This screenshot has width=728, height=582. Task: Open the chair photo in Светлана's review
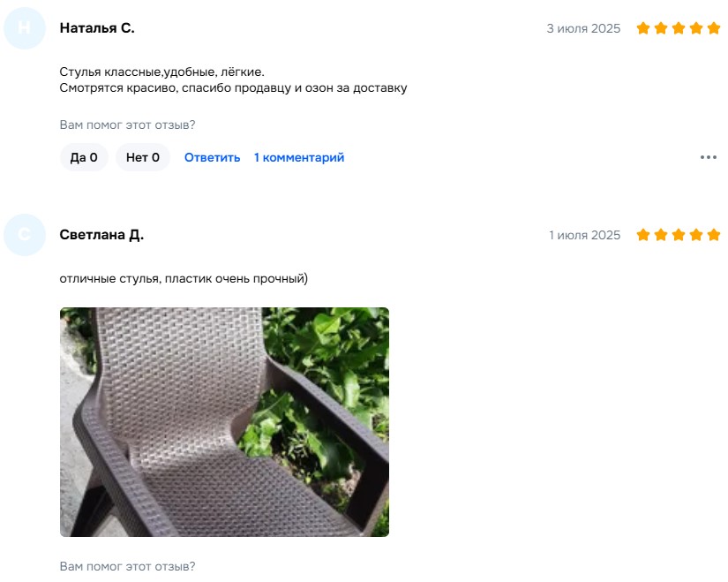[x=224, y=422]
